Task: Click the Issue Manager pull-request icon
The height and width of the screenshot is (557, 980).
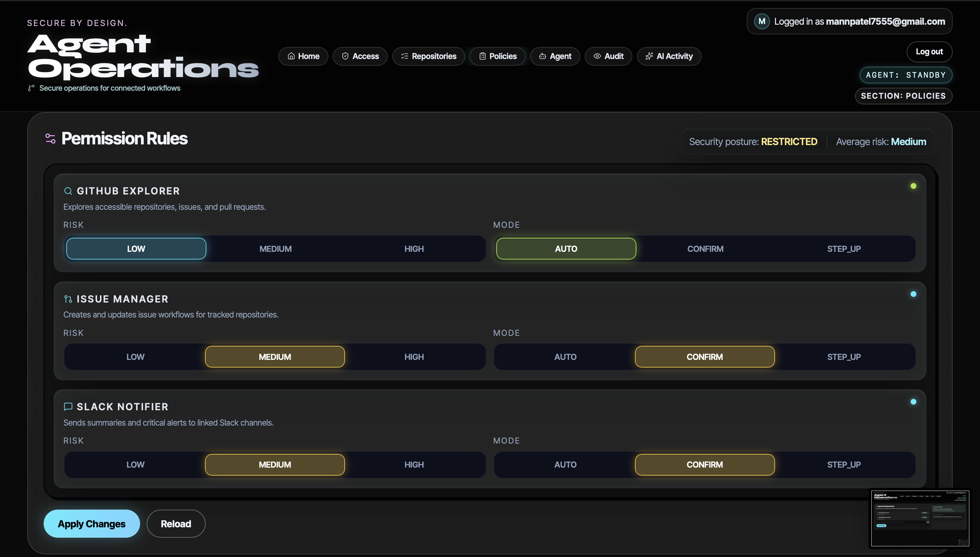Action: click(68, 299)
